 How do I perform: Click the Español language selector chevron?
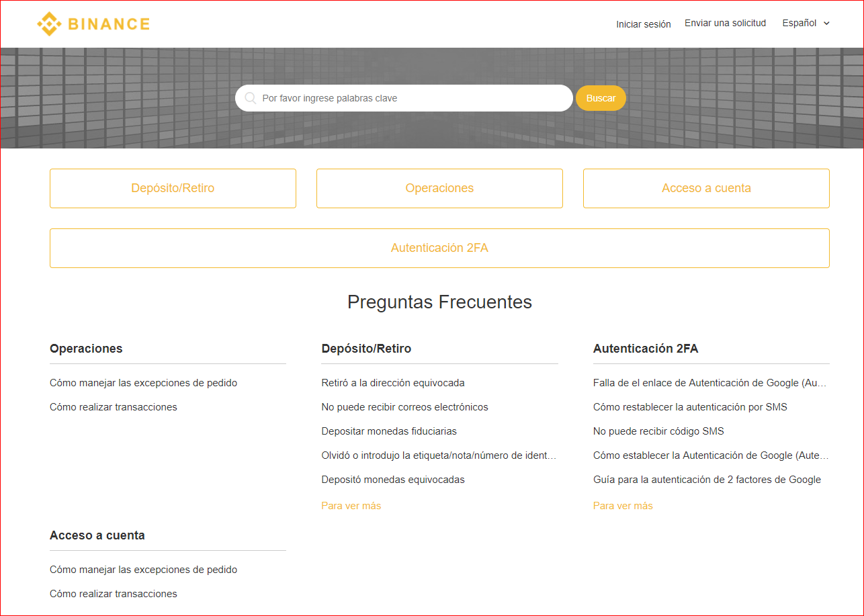[826, 23]
